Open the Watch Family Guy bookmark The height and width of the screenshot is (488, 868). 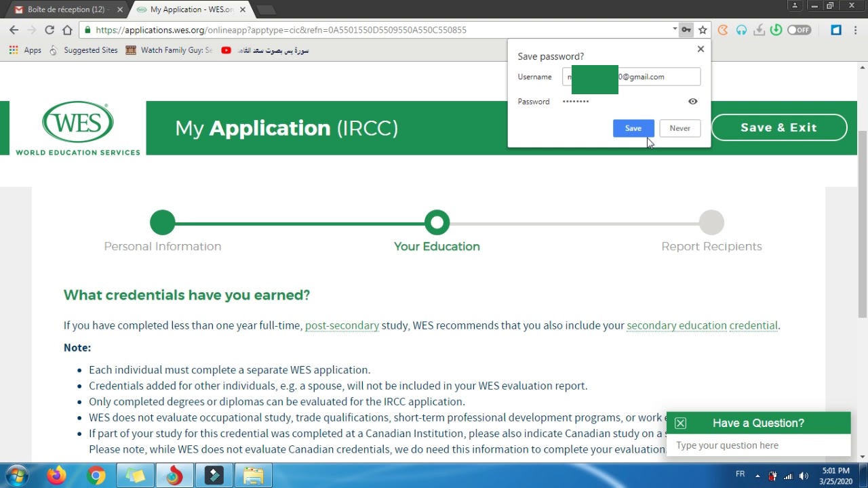click(x=170, y=50)
